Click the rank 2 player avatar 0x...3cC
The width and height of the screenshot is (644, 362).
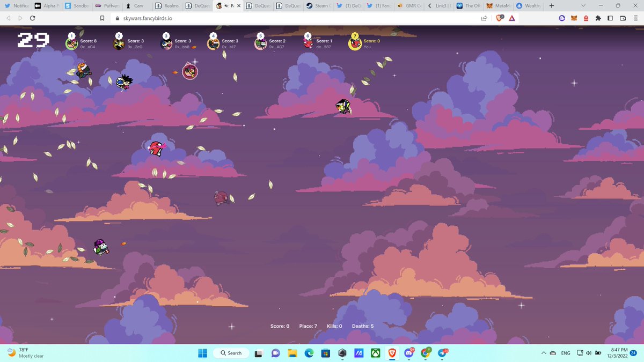[119, 44]
